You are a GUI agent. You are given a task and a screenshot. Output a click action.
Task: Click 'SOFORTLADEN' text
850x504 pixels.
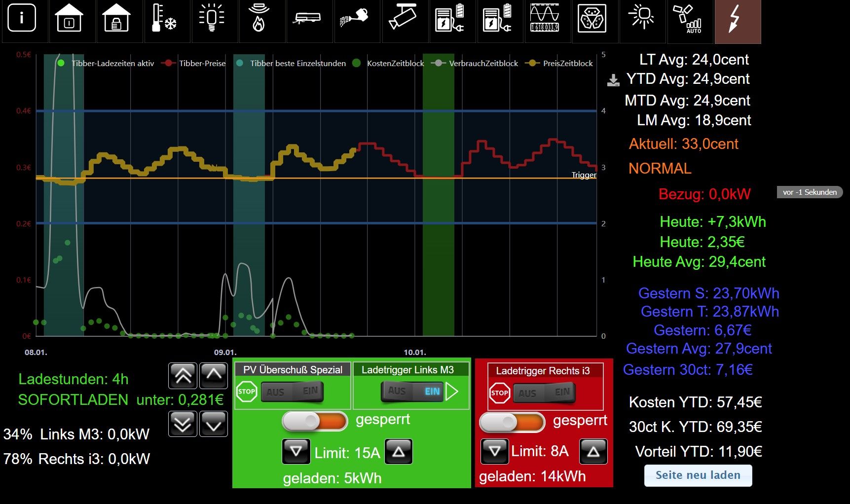pos(73,399)
